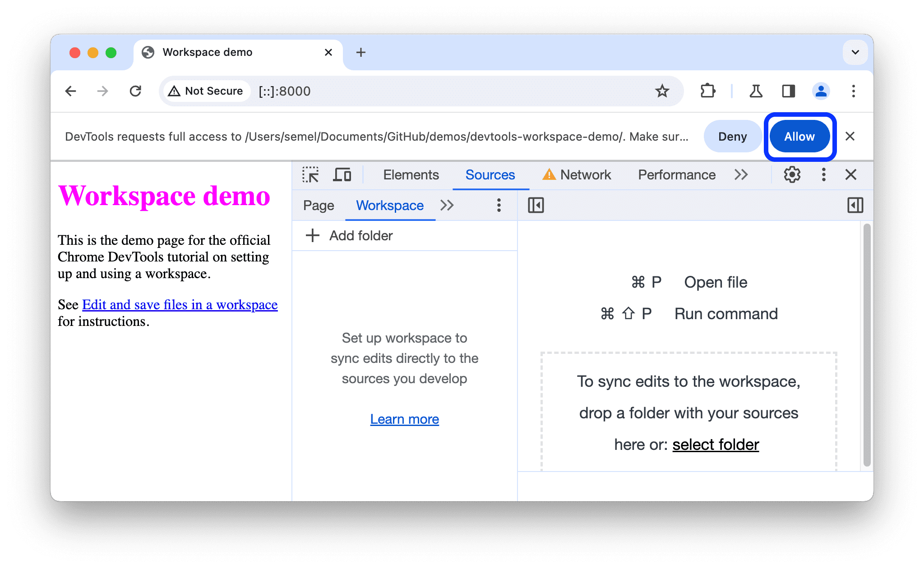Deny DevTools folder access request
The height and width of the screenshot is (568, 924).
coord(733,137)
